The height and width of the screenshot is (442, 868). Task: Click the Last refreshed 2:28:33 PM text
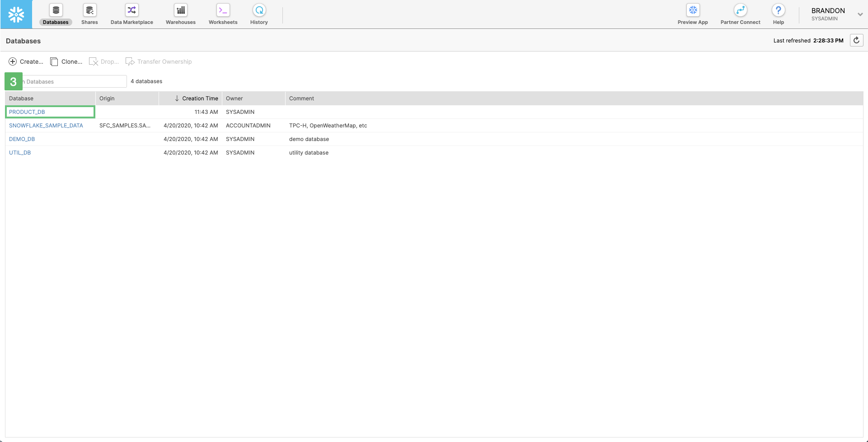[x=808, y=41]
